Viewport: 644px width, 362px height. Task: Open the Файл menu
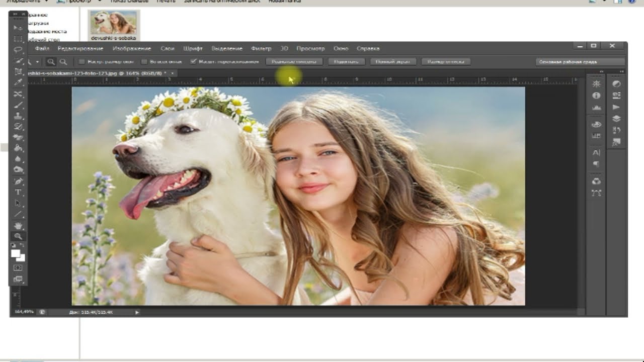tap(42, 49)
